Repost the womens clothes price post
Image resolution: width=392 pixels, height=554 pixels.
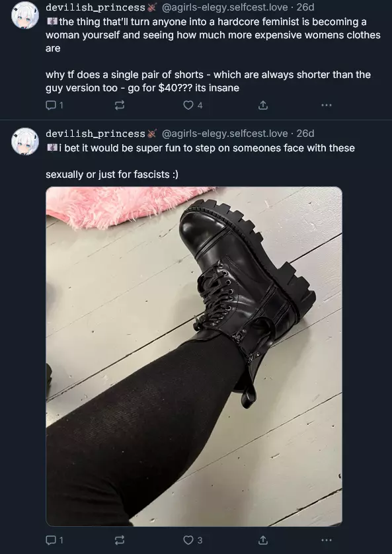120,105
